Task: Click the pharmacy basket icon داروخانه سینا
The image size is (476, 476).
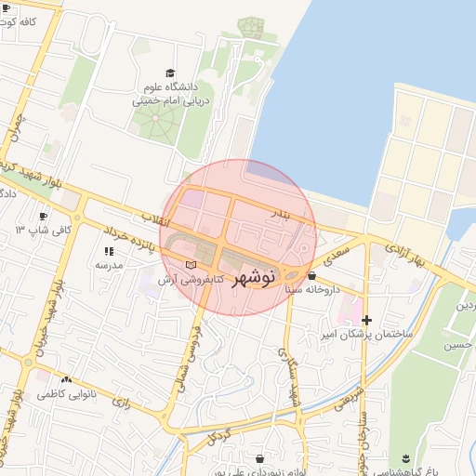Action: 311,275
